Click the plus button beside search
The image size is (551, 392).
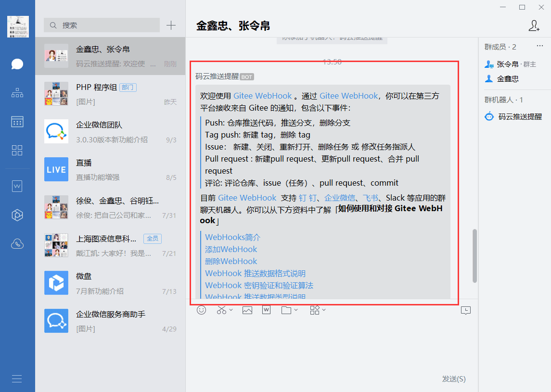tap(171, 25)
